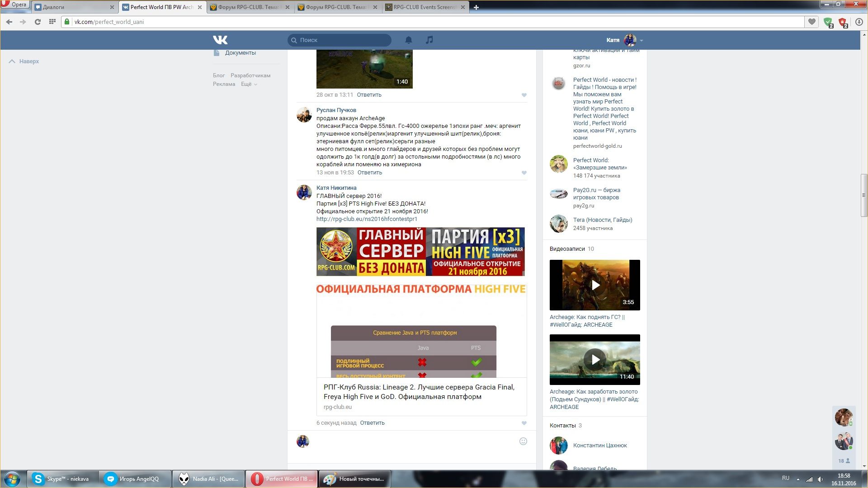The width and height of the screenshot is (868, 488).
Task: Open the Блог footer link
Action: tap(219, 75)
